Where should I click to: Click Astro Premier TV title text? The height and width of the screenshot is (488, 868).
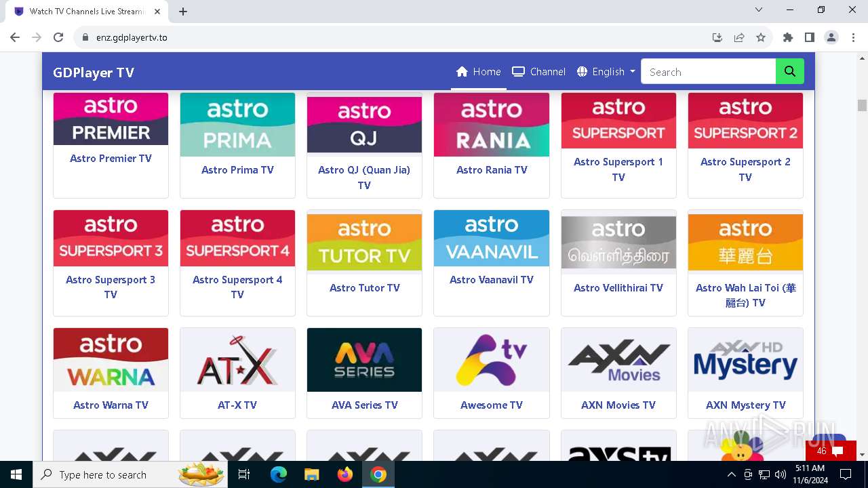click(x=111, y=159)
